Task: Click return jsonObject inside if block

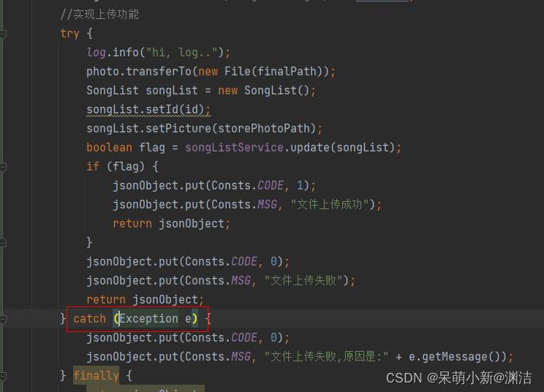Action: [171, 223]
